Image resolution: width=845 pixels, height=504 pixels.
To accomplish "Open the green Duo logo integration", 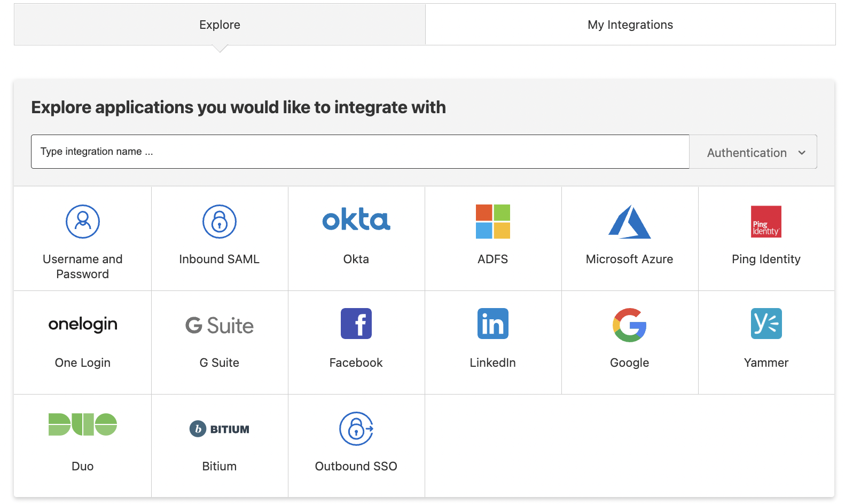I will coord(83,424).
